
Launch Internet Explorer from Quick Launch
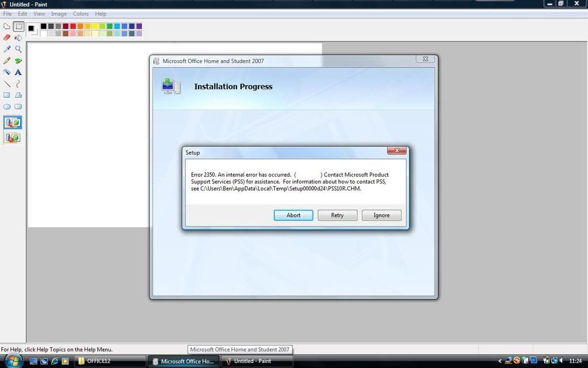pyautogui.click(x=55, y=361)
